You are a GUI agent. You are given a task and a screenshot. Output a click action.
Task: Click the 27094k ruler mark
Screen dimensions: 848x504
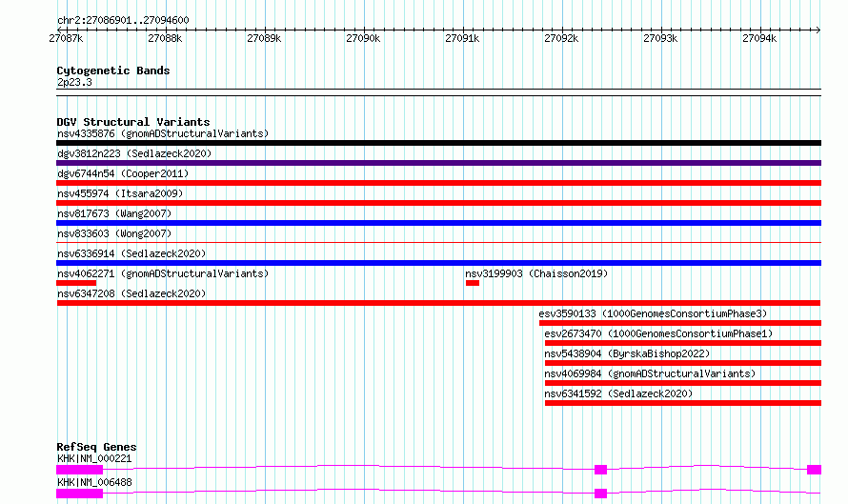(x=759, y=38)
